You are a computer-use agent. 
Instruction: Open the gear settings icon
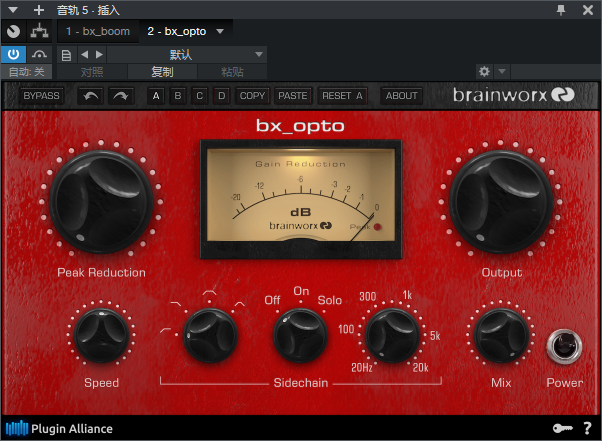[x=484, y=72]
